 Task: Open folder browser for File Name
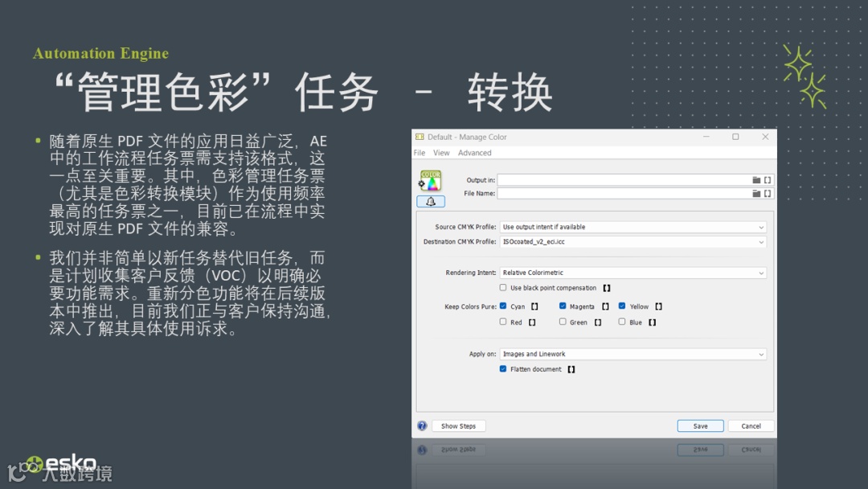click(756, 193)
